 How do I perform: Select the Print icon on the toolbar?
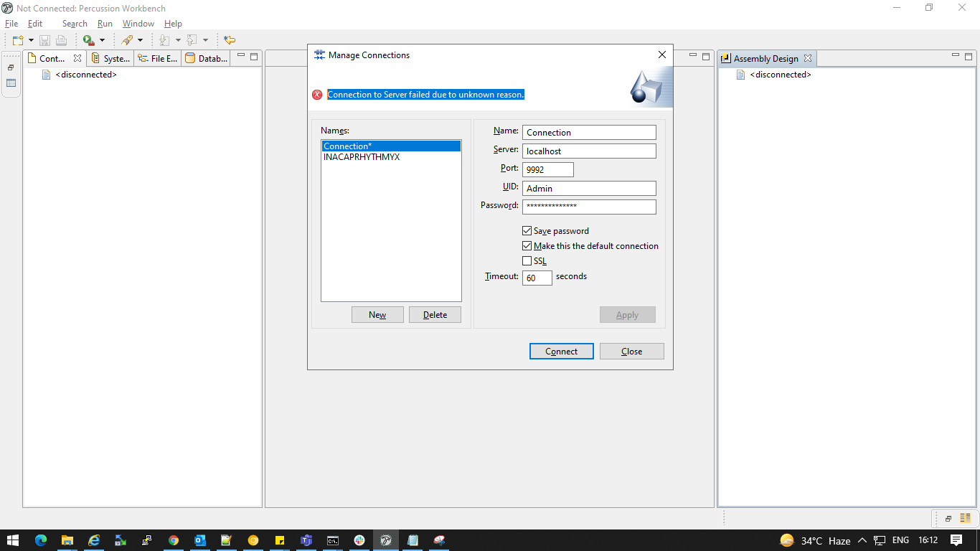[x=61, y=39]
